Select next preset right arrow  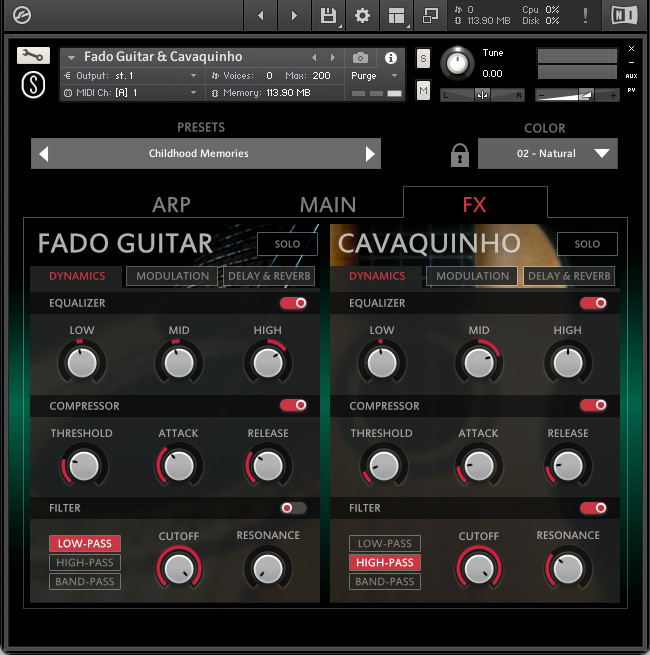pos(370,154)
